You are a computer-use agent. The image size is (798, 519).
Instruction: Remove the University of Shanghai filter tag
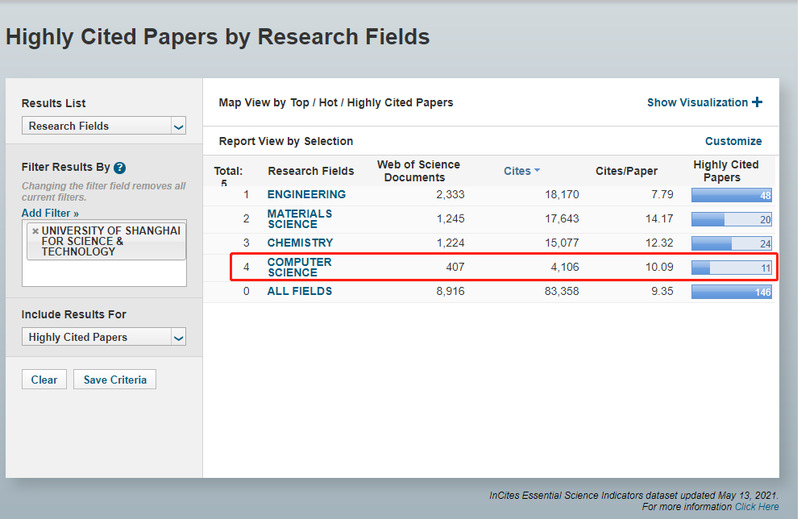click(x=35, y=231)
